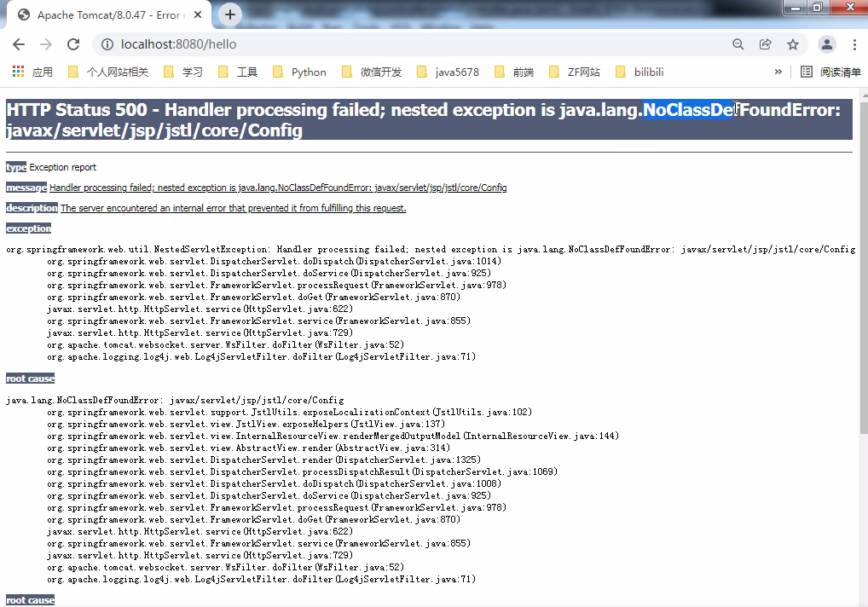Click the page refresh icon
This screenshot has width=868, height=607.
(72, 43)
